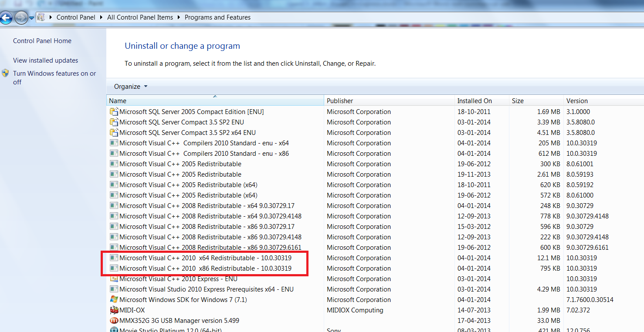This screenshot has height=332, width=644.
Task: Click the Forward navigation arrow button
Action: coord(20,18)
